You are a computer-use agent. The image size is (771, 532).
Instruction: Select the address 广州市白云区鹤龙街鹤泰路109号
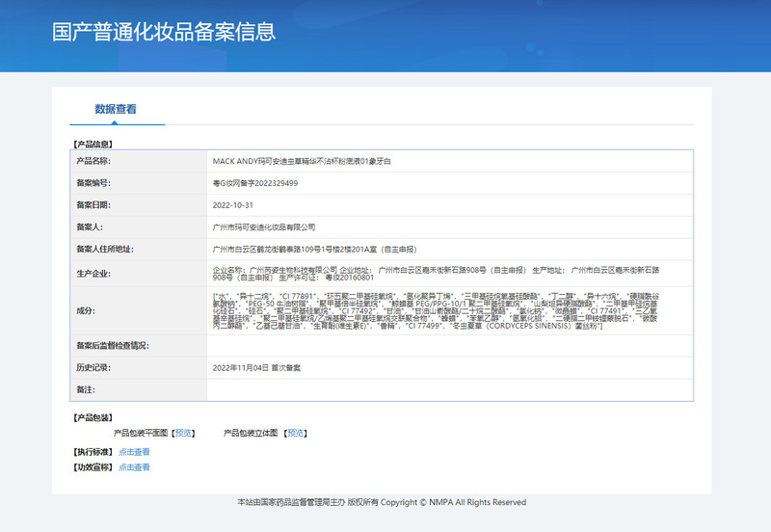(315, 250)
